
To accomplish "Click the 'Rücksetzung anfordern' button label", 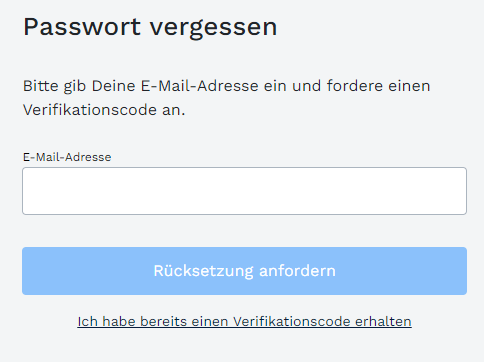I will point(244,271).
